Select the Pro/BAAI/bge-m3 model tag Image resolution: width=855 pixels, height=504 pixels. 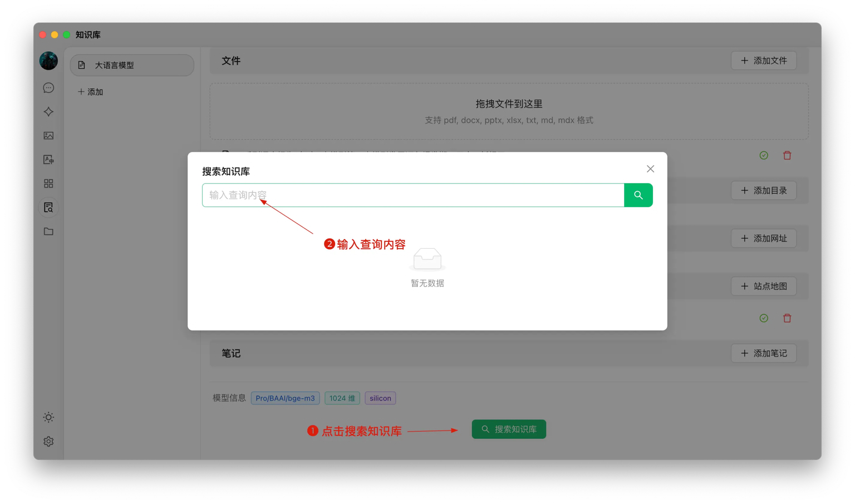coord(285,398)
